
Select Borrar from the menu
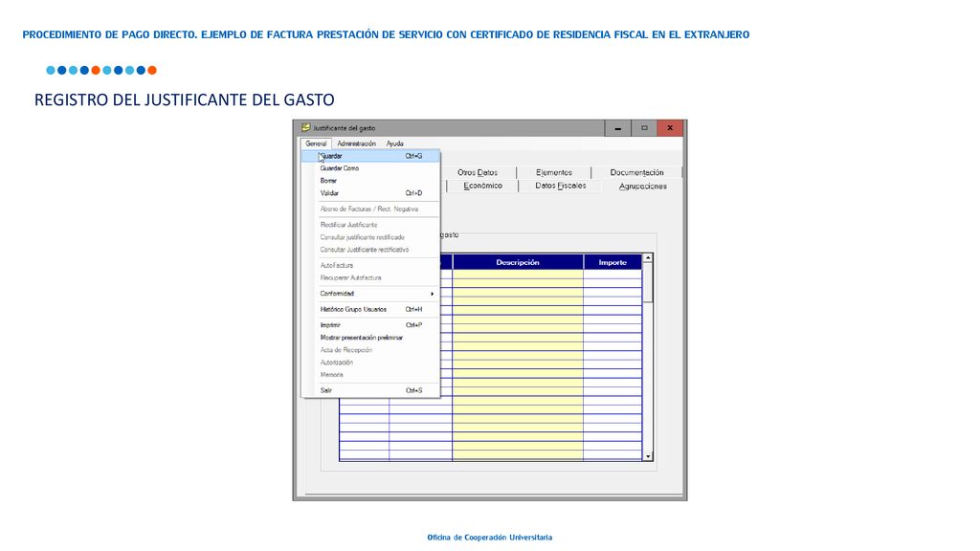coord(370,181)
